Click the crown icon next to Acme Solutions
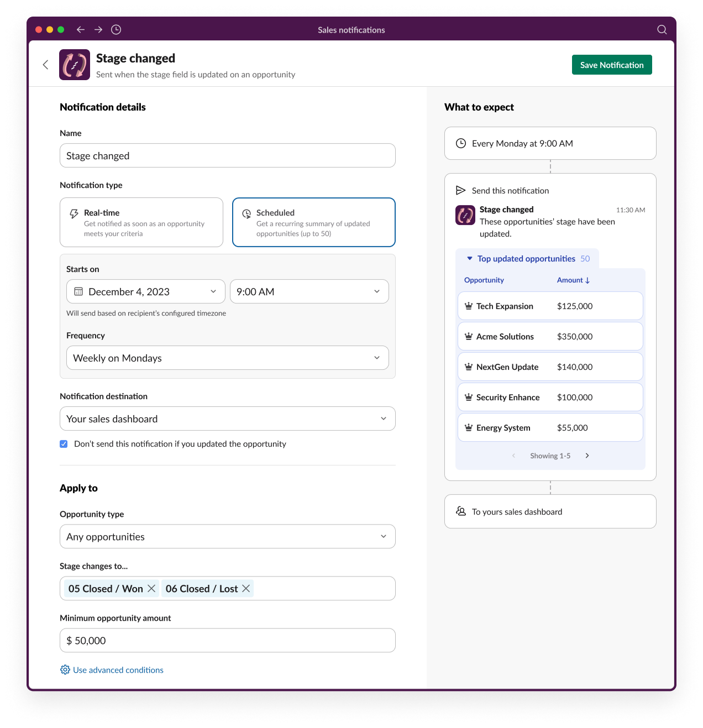Viewport: 703px width, 728px height. tap(468, 336)
